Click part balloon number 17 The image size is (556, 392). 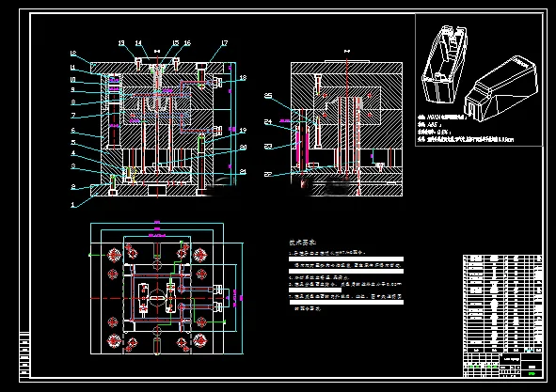pyautogui.click(x=224, y=43)
